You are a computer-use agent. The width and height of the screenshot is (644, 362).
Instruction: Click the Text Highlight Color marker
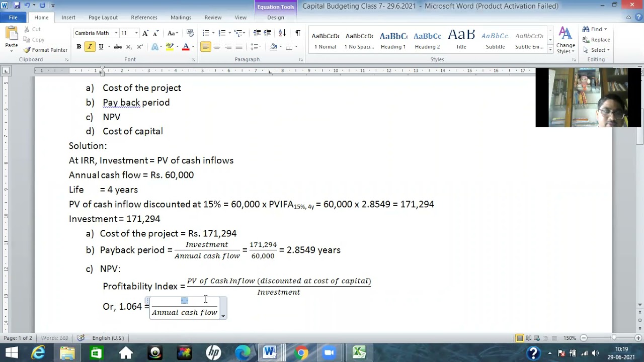pos(170,47)
